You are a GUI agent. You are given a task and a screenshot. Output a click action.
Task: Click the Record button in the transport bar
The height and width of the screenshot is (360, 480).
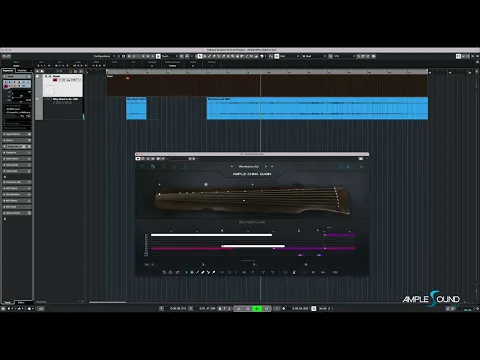click(x=266, y=309)
